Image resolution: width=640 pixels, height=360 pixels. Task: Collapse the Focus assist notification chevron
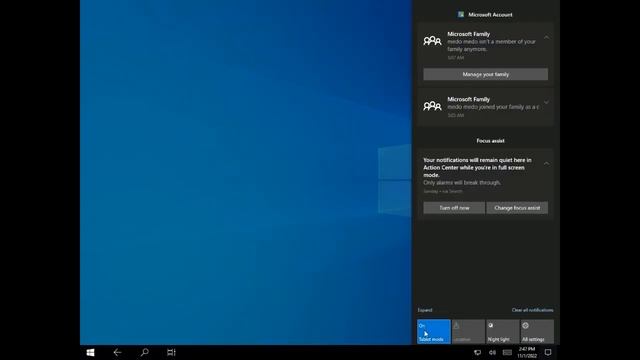click(x=547, y=163)
